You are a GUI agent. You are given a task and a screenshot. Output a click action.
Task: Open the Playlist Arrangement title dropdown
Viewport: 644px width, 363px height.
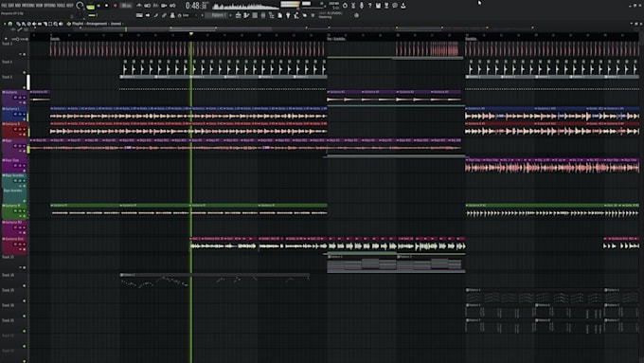(98, 24)
